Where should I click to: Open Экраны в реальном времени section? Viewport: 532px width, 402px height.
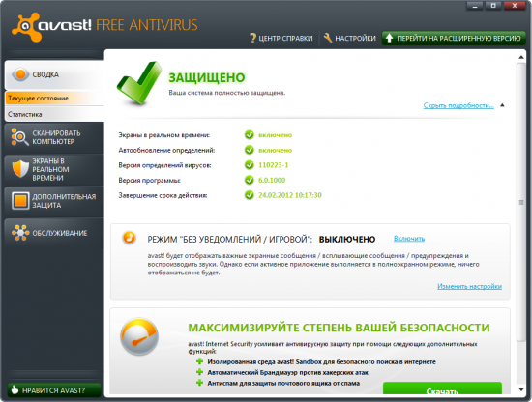[54, 169]
